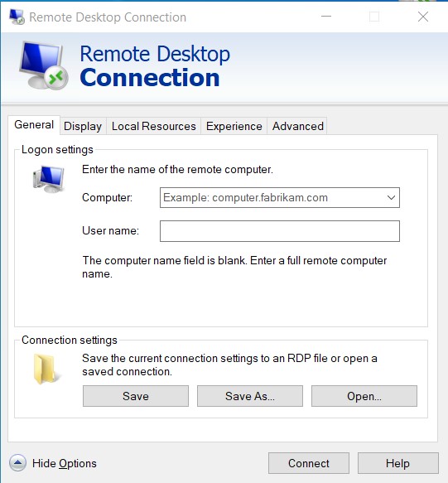
Task: Click the folder icon in Connection settings
Action: tap(47, 369)
